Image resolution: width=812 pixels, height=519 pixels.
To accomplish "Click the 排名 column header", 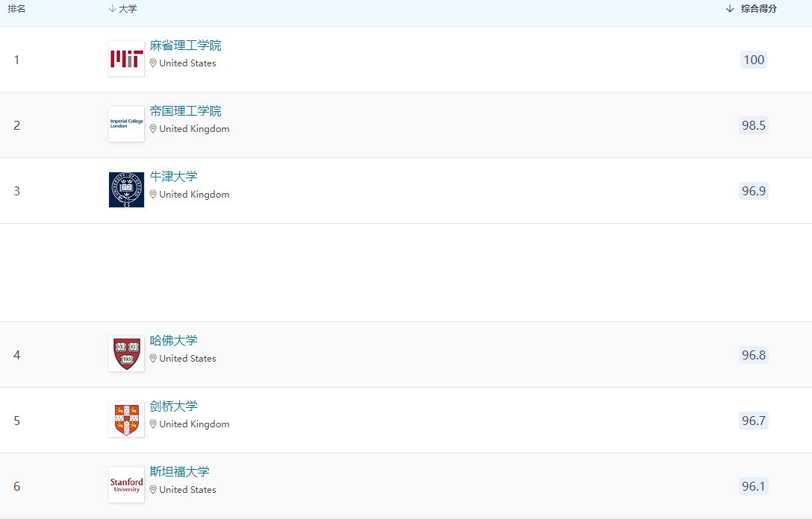I will tap(16, 9).
